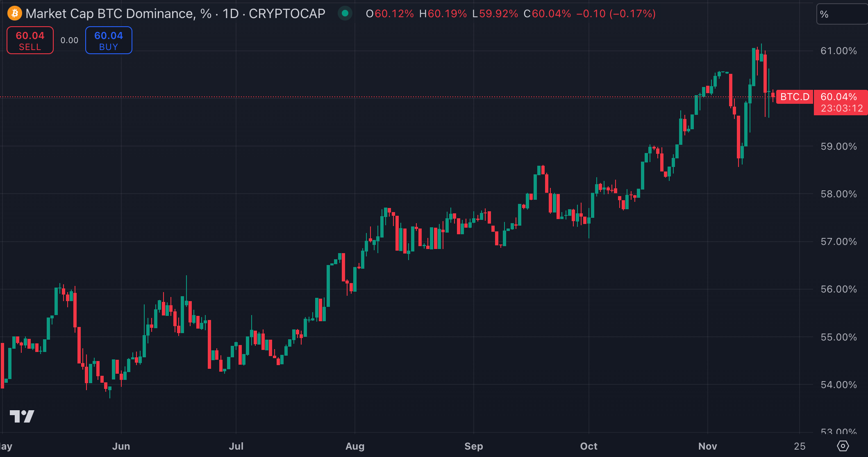This screenshot has width=868, height=457.
Task: Open the % scale unit selector
Action: pos(842,14)
